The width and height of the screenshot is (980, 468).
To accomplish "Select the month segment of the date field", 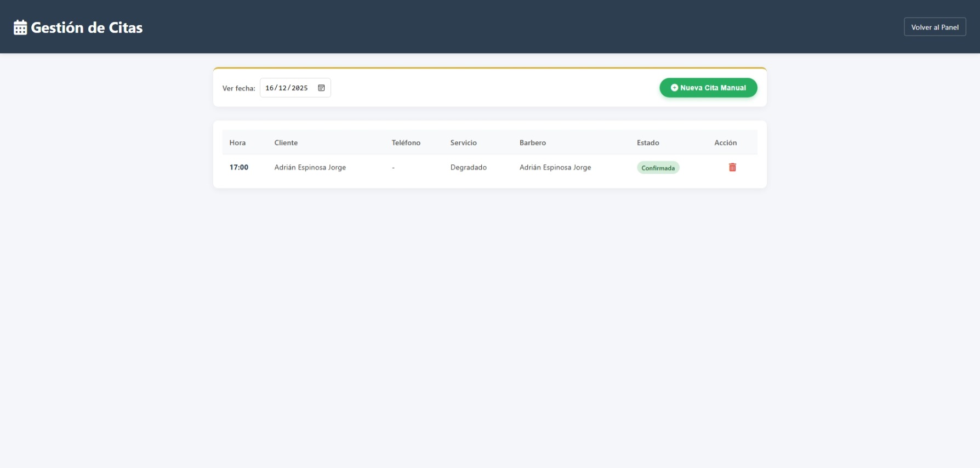I will coord(282,88).
